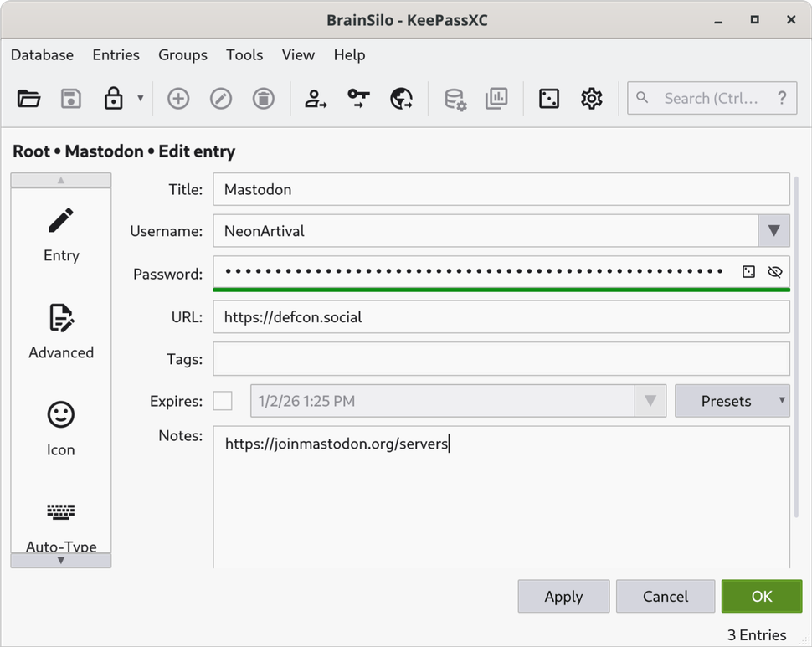Open the Entries menu
The width and height of the screenshot is (812, 647).
116,55
